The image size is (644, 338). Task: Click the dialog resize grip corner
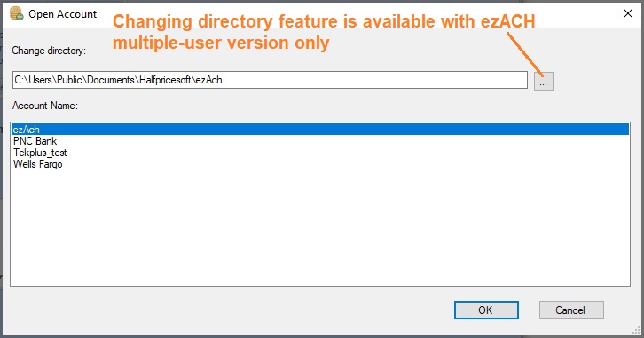[x=636, y=329]
